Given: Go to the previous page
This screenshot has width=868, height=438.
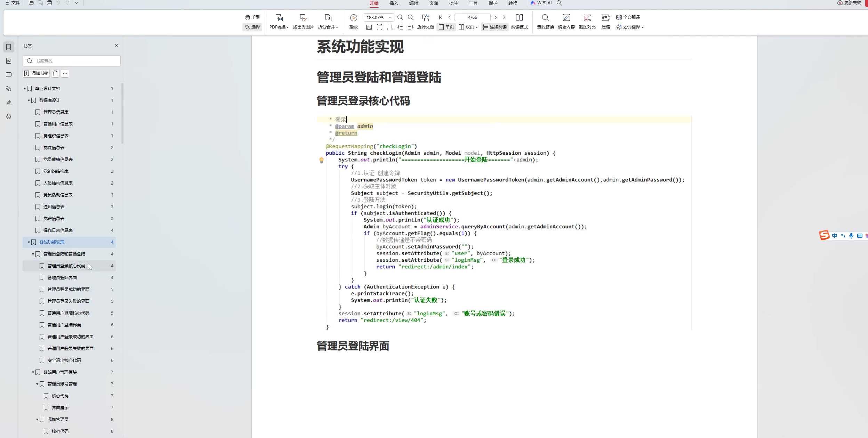Looking at the screenshot, I should pyautogui.click(x=450, y=17).
